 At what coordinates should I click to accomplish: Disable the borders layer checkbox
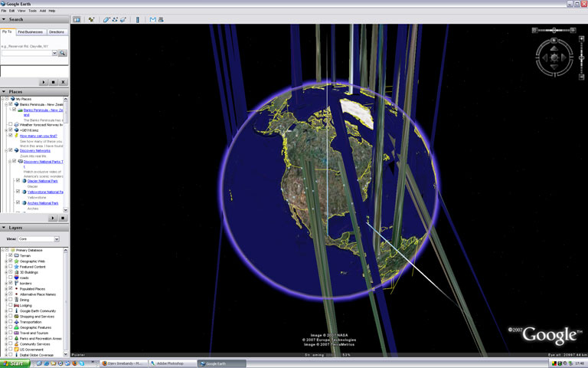pyautogui.click(x=11, y=283)
